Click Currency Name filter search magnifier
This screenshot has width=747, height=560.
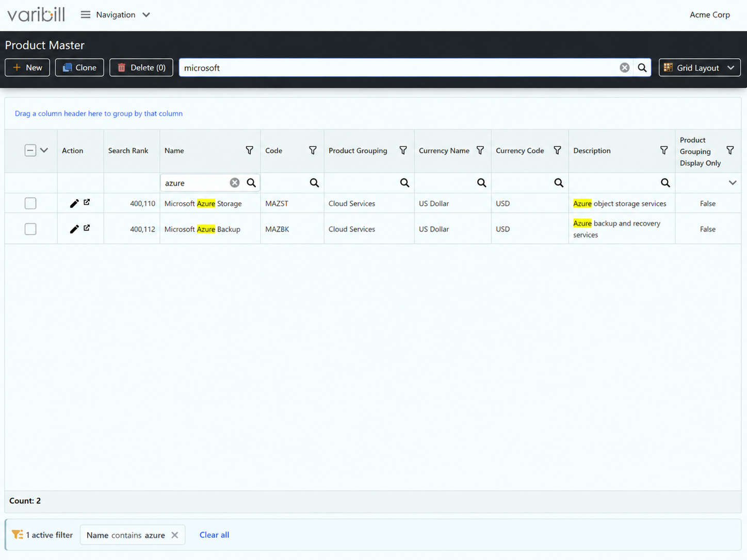coord(482,183)
